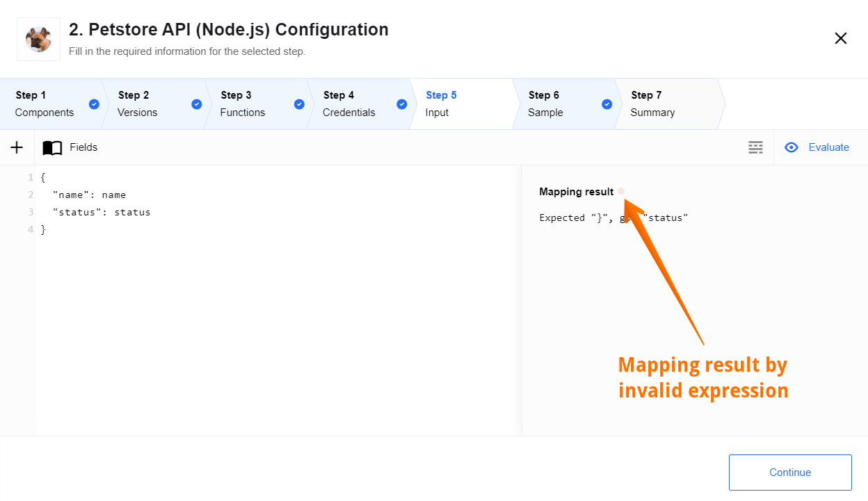Click the Petstore dog avatar image

[38, 40]
